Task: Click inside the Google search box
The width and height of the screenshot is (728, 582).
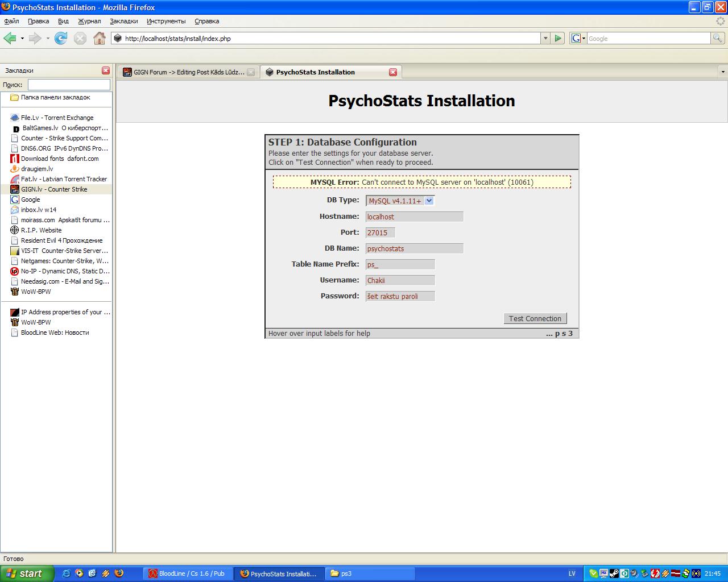Action: (648, 38)
